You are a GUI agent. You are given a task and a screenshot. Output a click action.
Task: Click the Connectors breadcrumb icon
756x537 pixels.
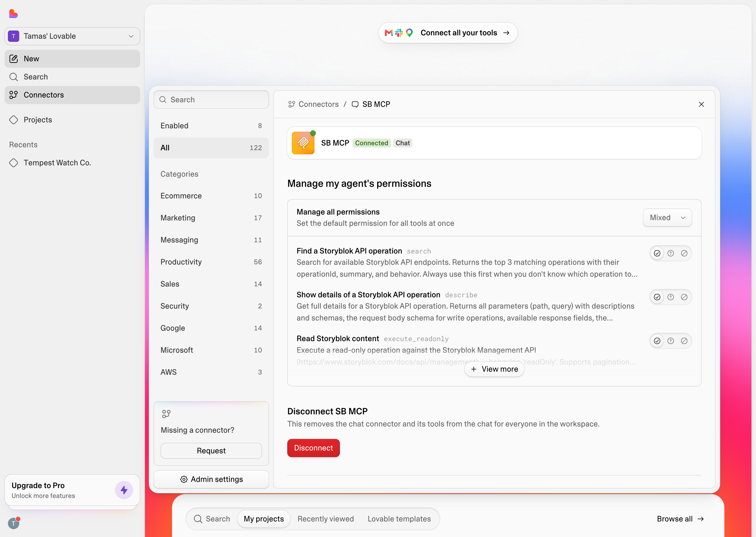tap(292, 104)
